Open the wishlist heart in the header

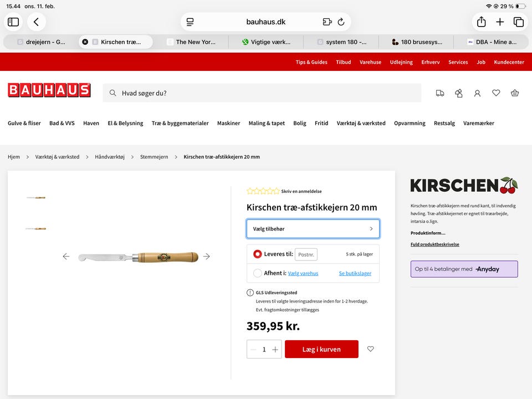point(496,93)
